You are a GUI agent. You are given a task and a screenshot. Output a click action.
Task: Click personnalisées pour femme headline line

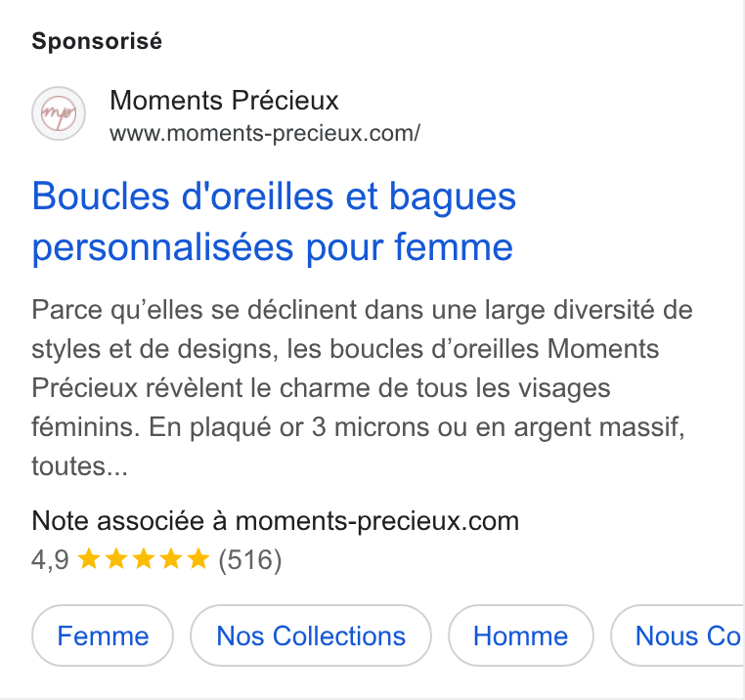pyautogui.click(x=272, y=247)
